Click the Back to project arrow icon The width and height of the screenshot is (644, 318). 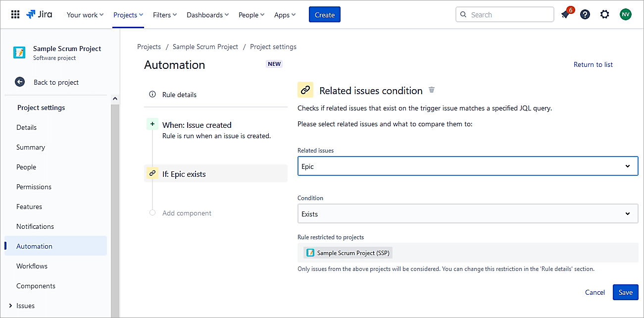point(20,82)
